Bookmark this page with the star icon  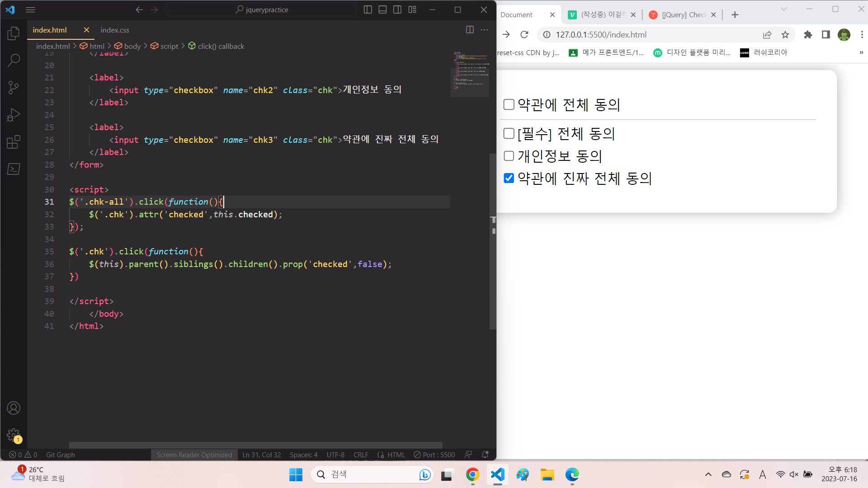point(785,35)
